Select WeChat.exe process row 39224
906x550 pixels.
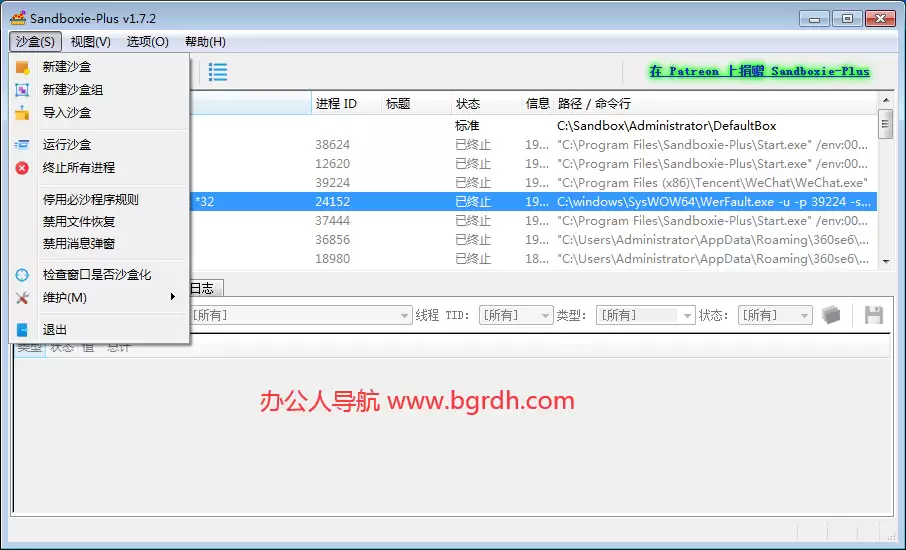pos(533,183)
